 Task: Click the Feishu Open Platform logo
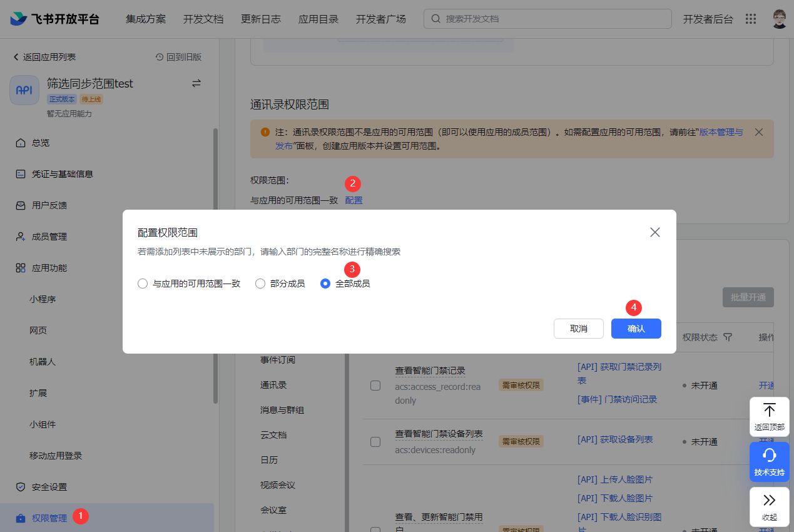(x=55, y=19)
